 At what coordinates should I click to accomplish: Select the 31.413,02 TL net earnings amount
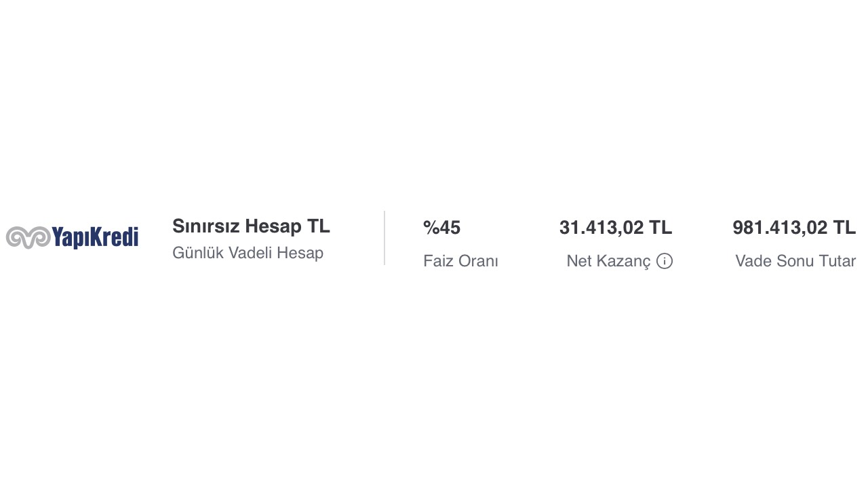click(x=615, y=228)
